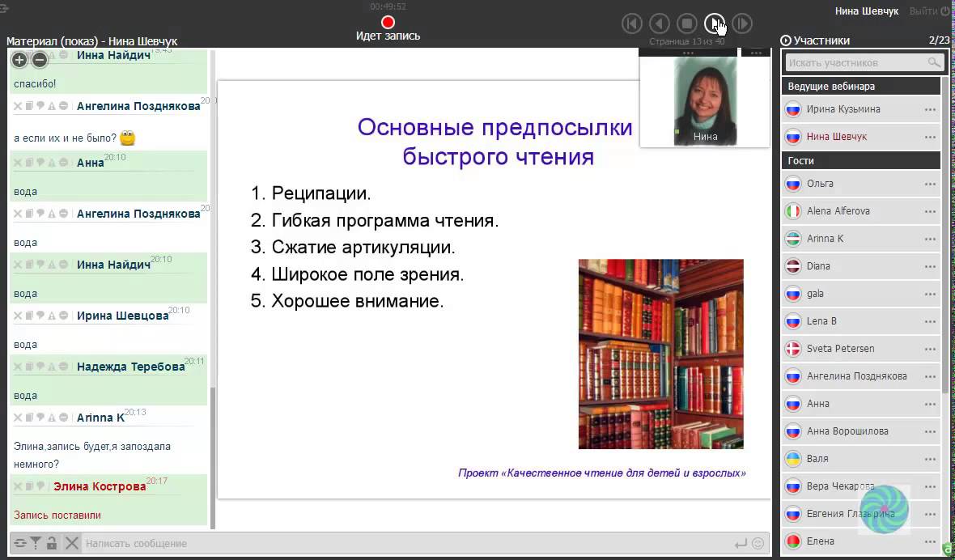Click the copy icon on Arinna K's message
The height and width of the screenshot is (560, 955).
coord(29,418)
